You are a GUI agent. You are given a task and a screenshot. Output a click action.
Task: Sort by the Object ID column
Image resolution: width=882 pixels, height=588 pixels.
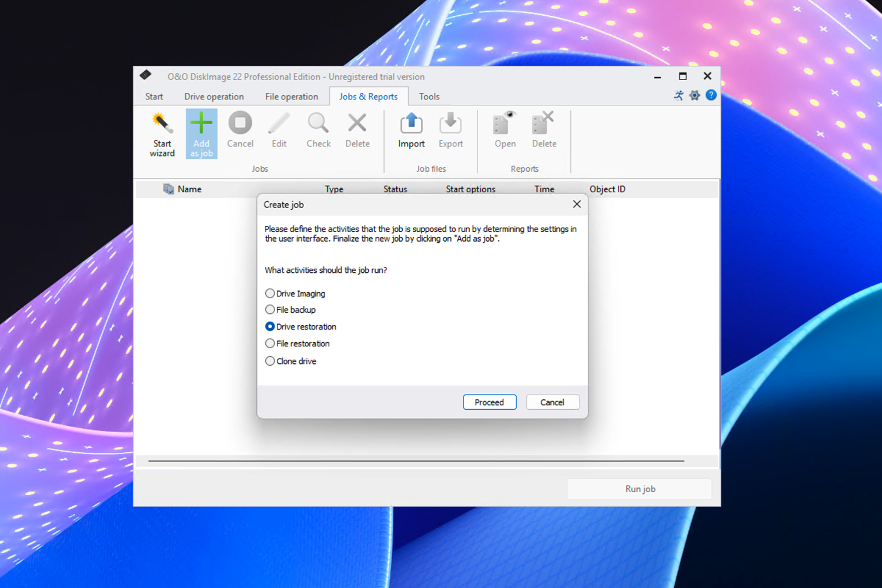[x=607, y=189]
